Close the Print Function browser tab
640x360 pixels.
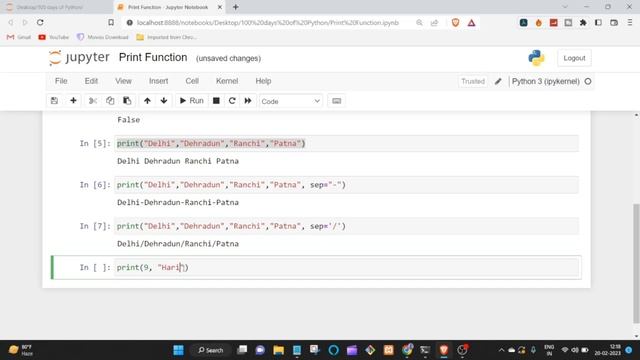[x=220, y=7]
